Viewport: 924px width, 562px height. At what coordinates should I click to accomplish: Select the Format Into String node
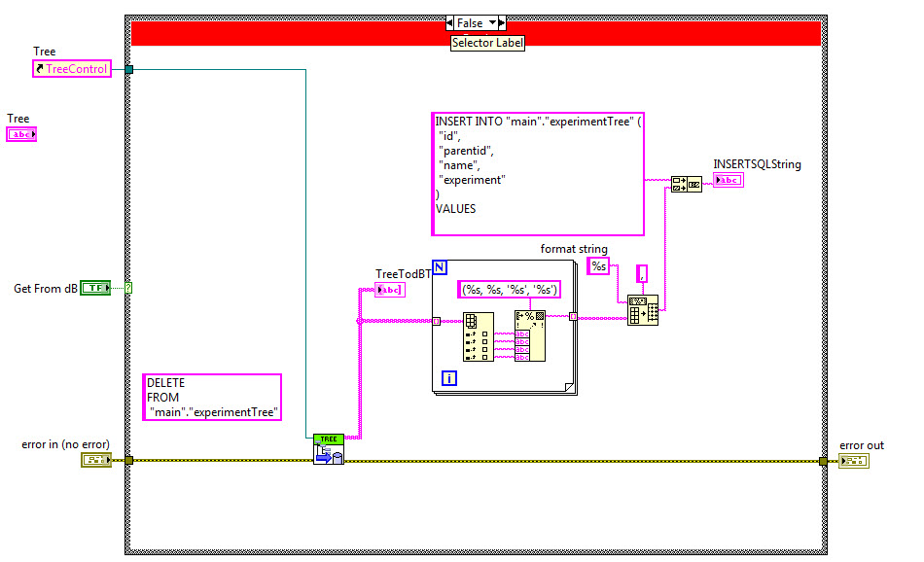pyautogui.click(x=530, y=335)
